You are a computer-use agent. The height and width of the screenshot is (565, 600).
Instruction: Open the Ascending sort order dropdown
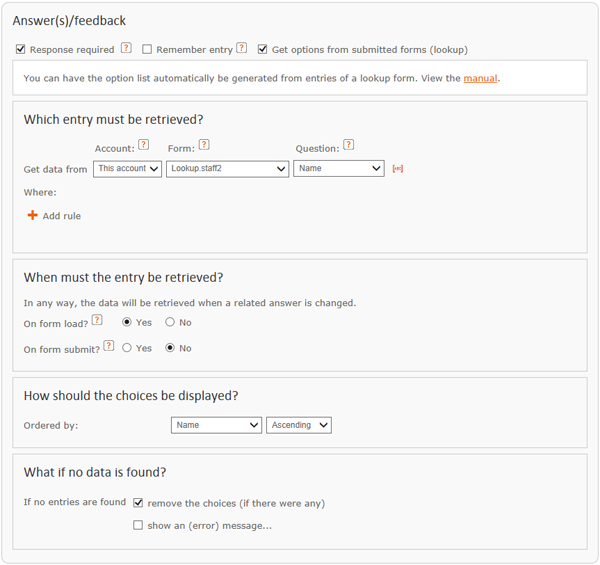299,425
